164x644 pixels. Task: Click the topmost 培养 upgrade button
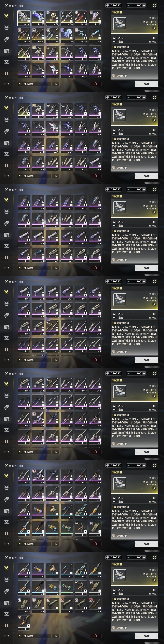pyautogui.click(x=147, y=84)
